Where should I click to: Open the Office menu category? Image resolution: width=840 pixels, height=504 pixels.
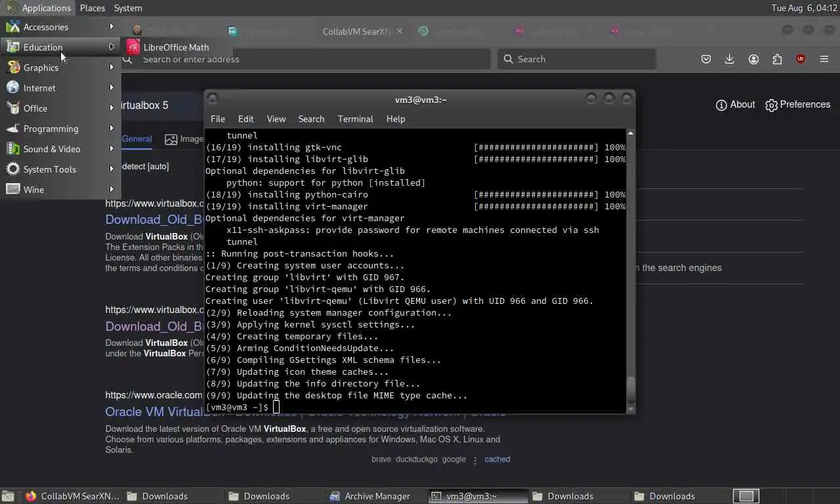point(60,108)
